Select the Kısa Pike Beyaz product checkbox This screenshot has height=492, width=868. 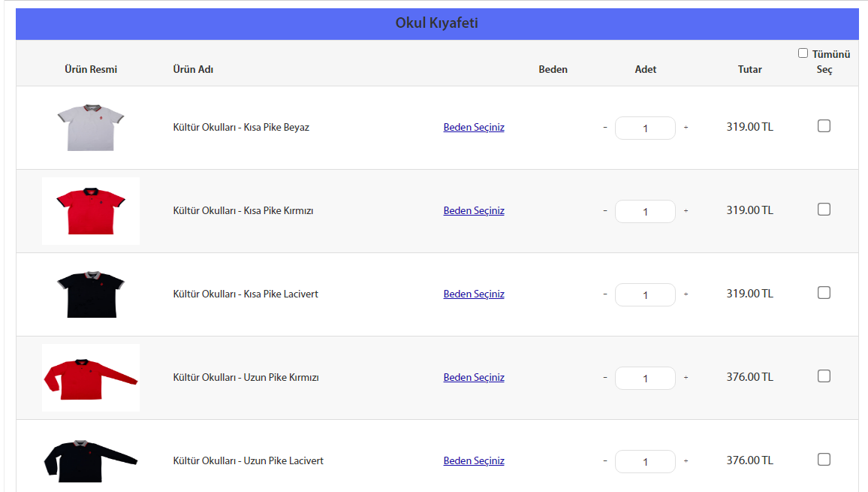(x=824, y=125)
